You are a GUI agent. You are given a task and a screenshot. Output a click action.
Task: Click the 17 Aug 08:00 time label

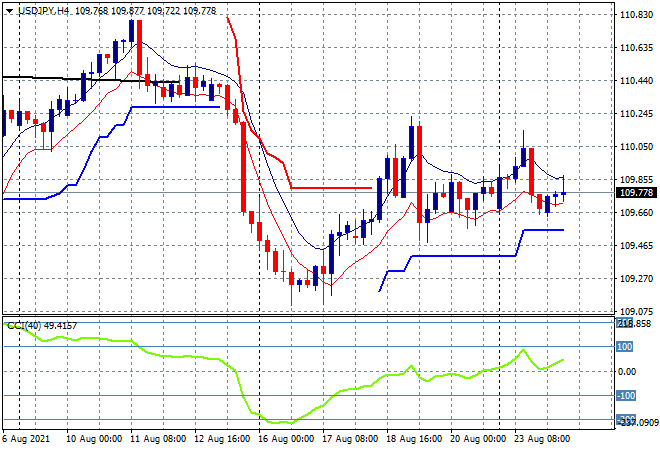(350, 439)
